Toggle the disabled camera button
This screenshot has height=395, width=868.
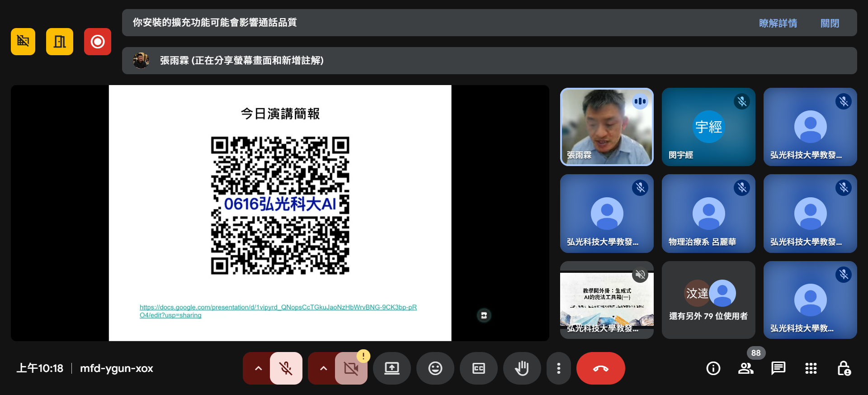[351, 368]
